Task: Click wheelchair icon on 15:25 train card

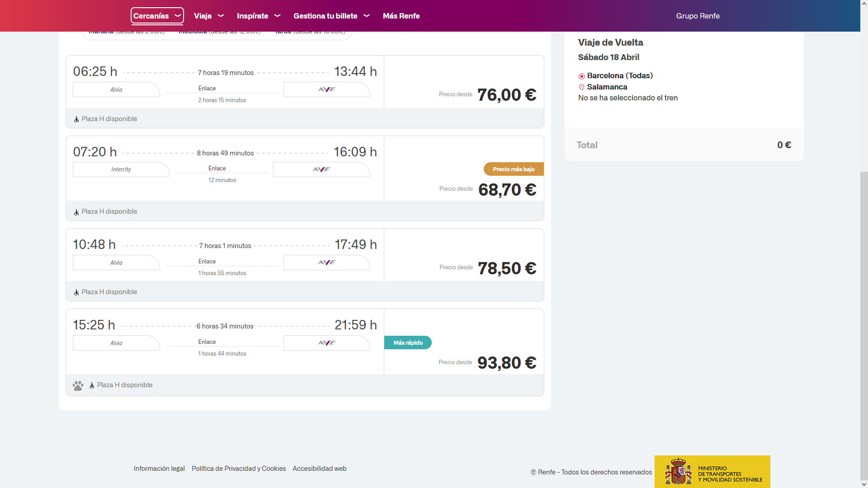Action: [x=92, y=385]
